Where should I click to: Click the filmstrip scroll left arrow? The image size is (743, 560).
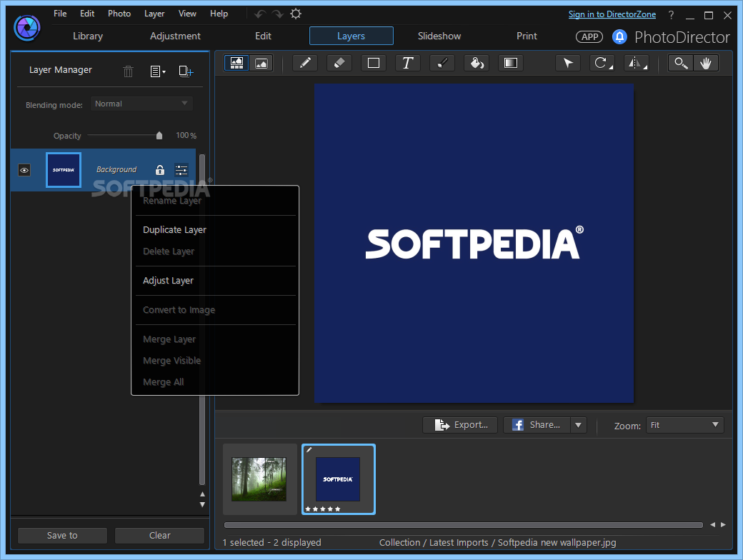pyautogui.click(x=713, y=525)
